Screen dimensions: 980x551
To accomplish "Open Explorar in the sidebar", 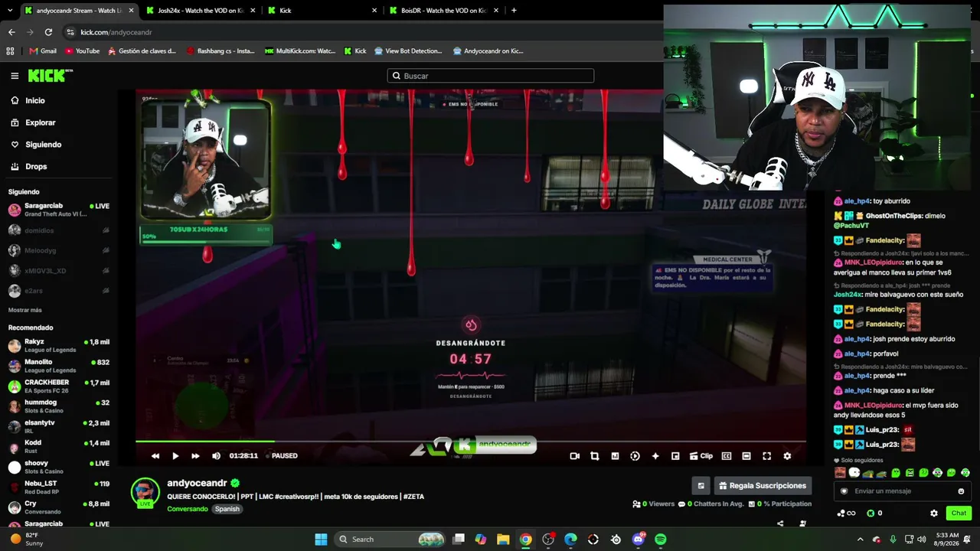I will (41, 122).
